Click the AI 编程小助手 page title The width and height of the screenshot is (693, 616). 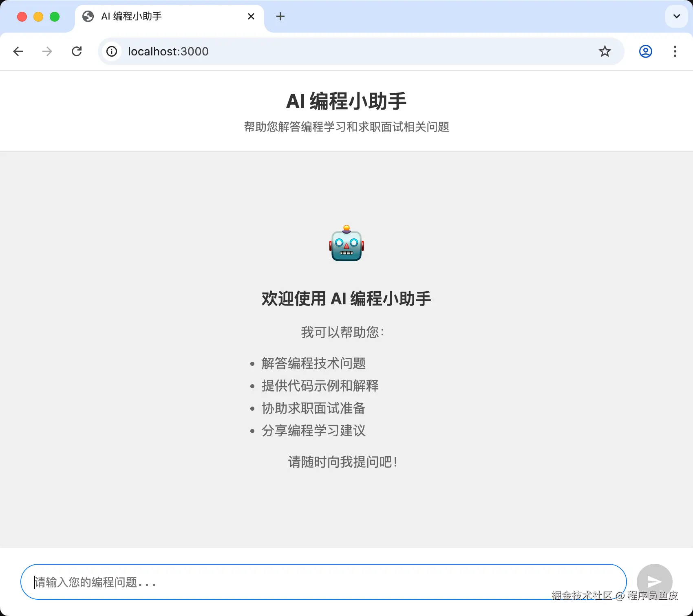pyautogui.click(x=346, y=101)
